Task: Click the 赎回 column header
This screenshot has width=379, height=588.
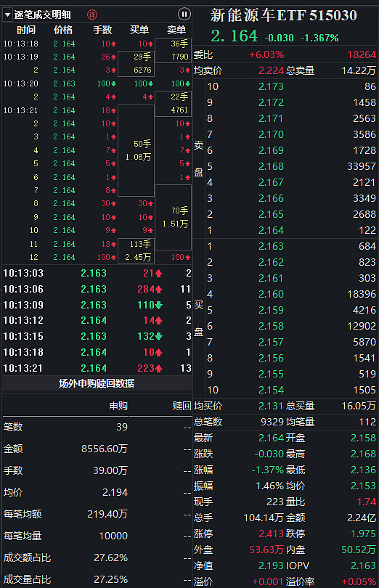Action: tap(182, 406)
